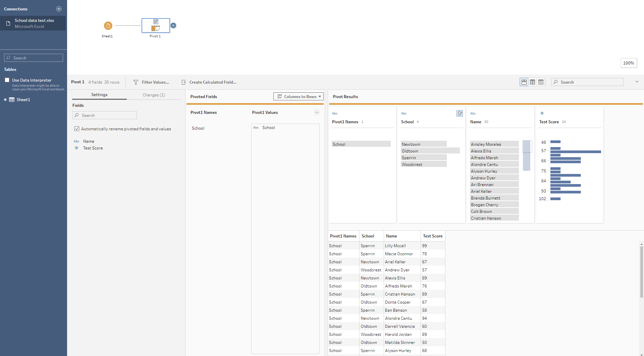
Task: Select the Pivot 1 step icon
Action: coord(156,26)
